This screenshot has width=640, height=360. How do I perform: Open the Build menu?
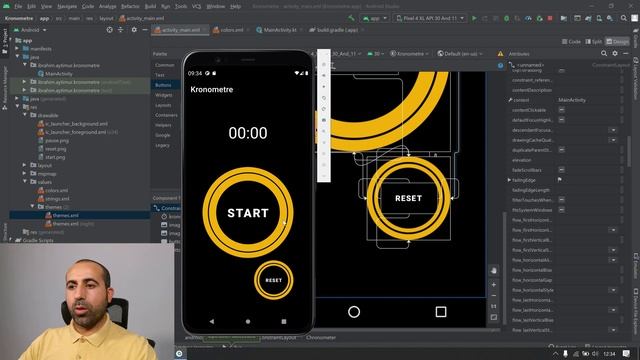click(150, 7)
